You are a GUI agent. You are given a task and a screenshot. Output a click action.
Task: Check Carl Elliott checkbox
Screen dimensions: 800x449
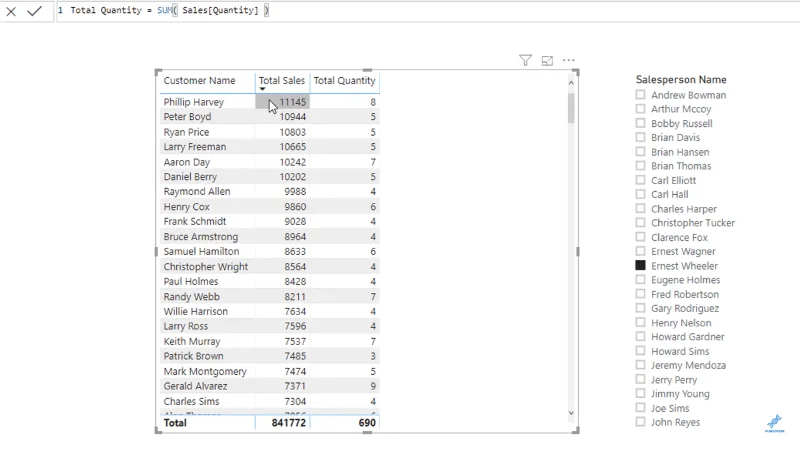tap(640, 180)
